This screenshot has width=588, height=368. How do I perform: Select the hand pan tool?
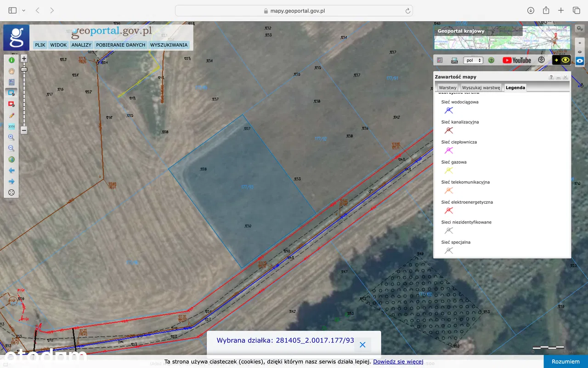tap(11, 71)
